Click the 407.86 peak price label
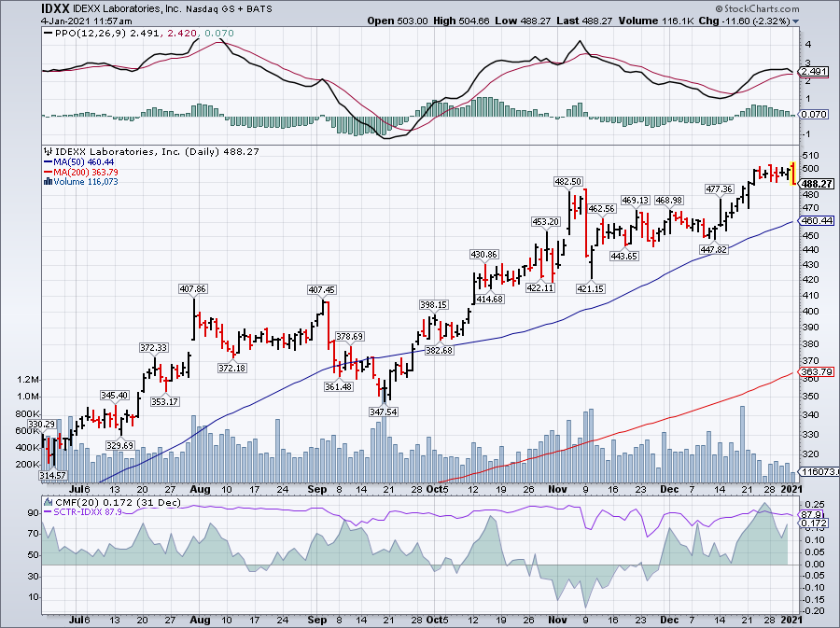 [x=193, y=289]
